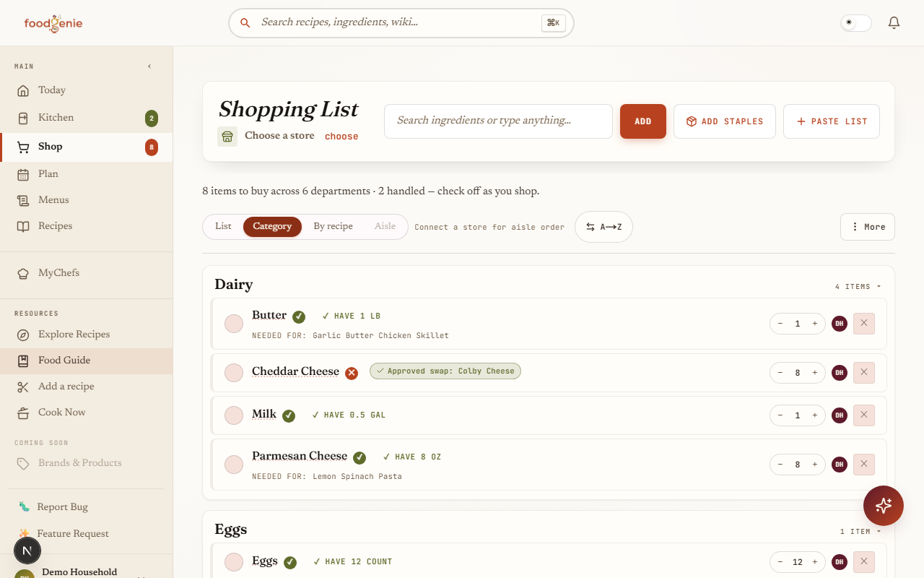
Task: Increase Milk quantity
Action: (x=815, y=415)
